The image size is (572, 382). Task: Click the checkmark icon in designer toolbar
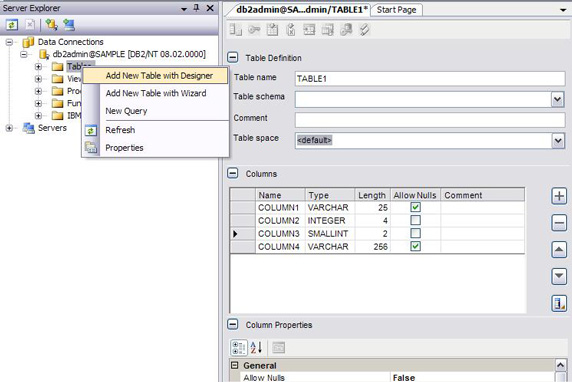(364, 30)
